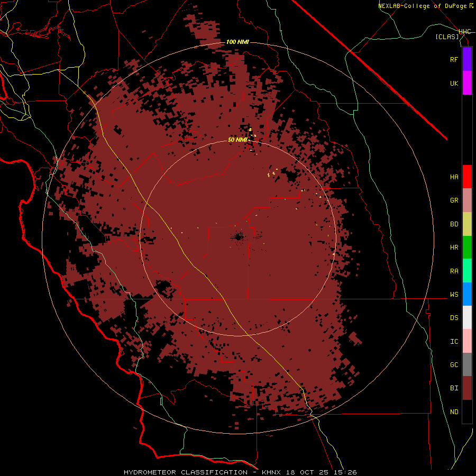Click the 'WS' legend label
The image size is (476, 476).
click(x=454, y=295)
